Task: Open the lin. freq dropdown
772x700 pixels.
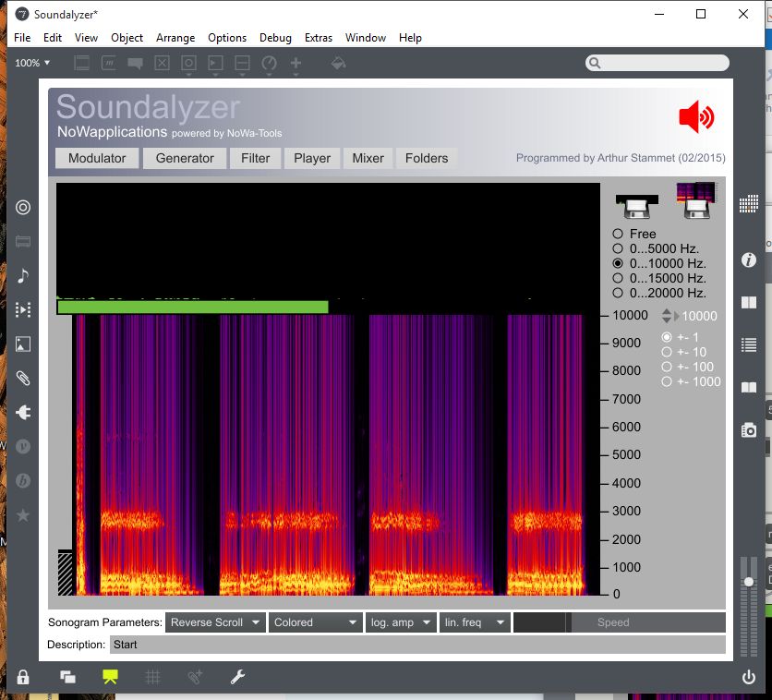Action: click(475, 622)
